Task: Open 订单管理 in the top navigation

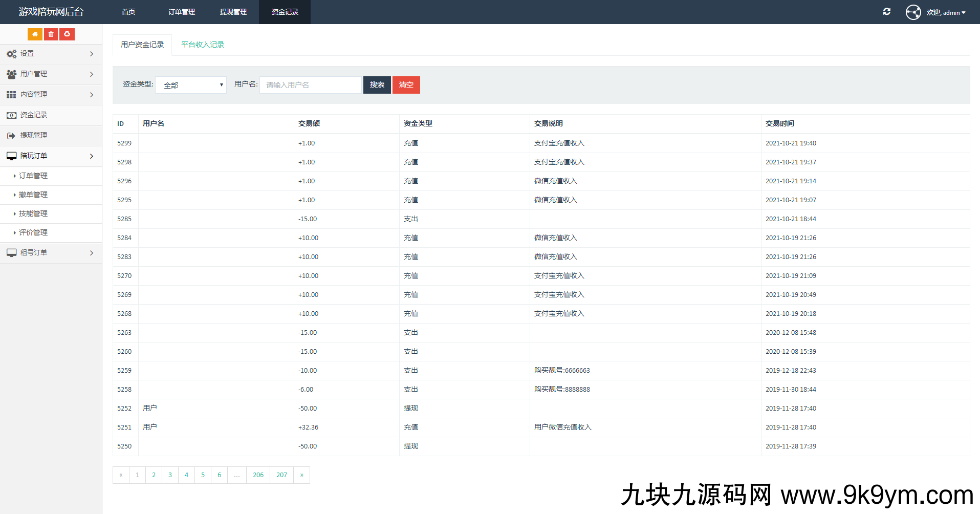Action: 182,12
